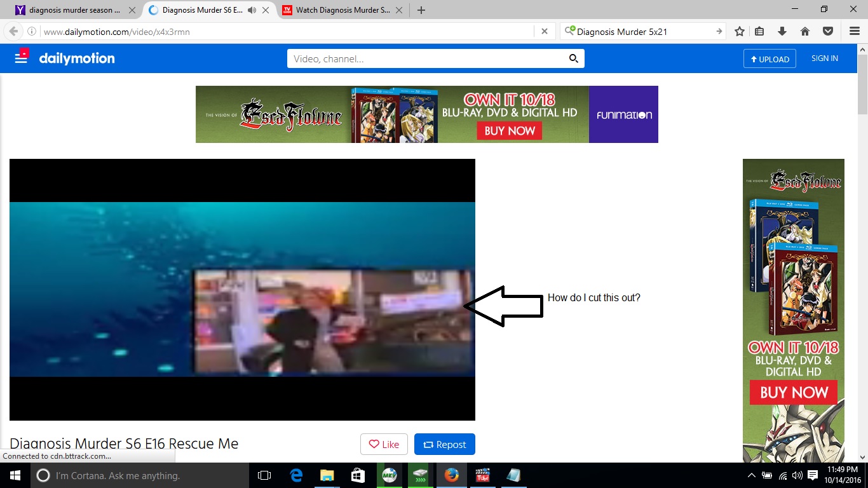
Task: Open the MKV app on the taskbar
Action: pos(389,475)
